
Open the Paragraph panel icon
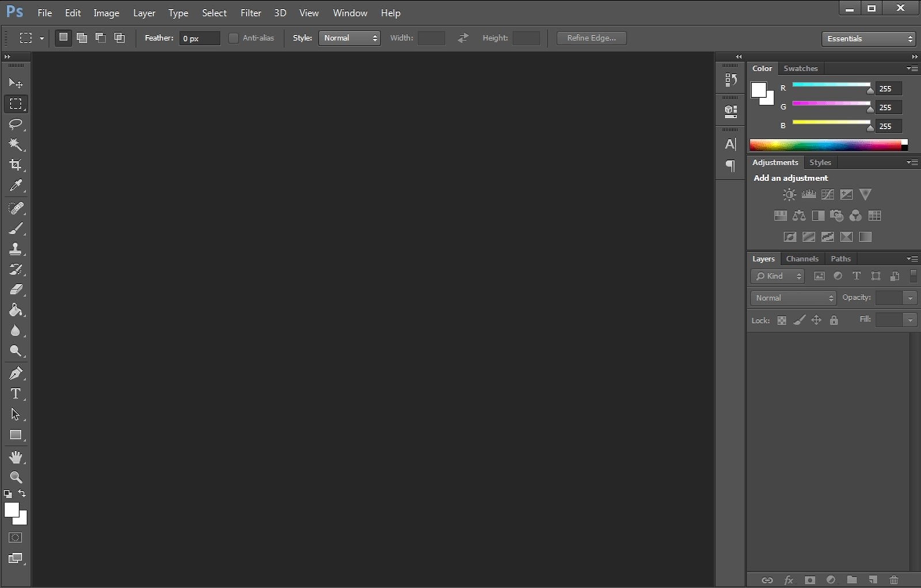730,166
